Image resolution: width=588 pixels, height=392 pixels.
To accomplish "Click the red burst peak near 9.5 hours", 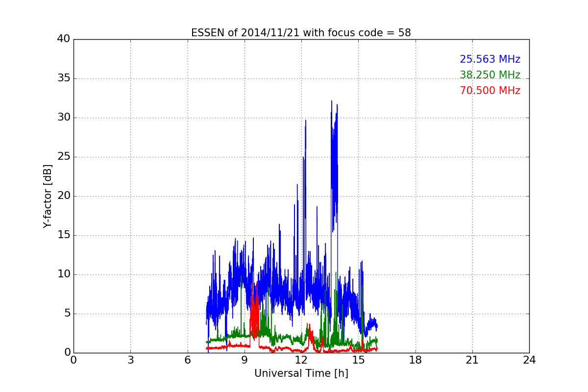I will (257, 284).
